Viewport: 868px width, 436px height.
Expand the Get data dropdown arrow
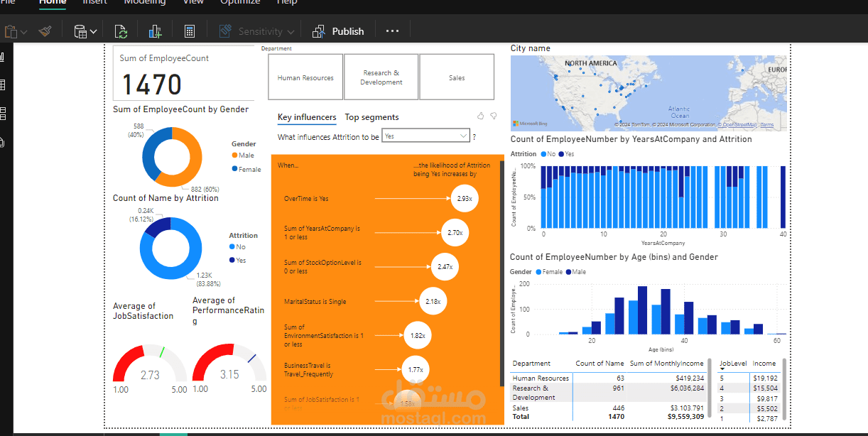tap(93, 32)
